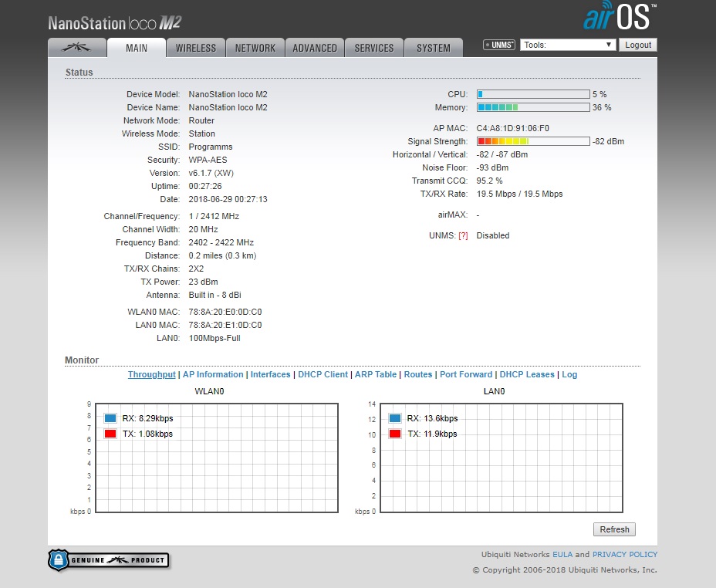Click the WLAN0 RX blue legend swatch
This screenshot has width=716, height=588.
(x=110, y=418)
